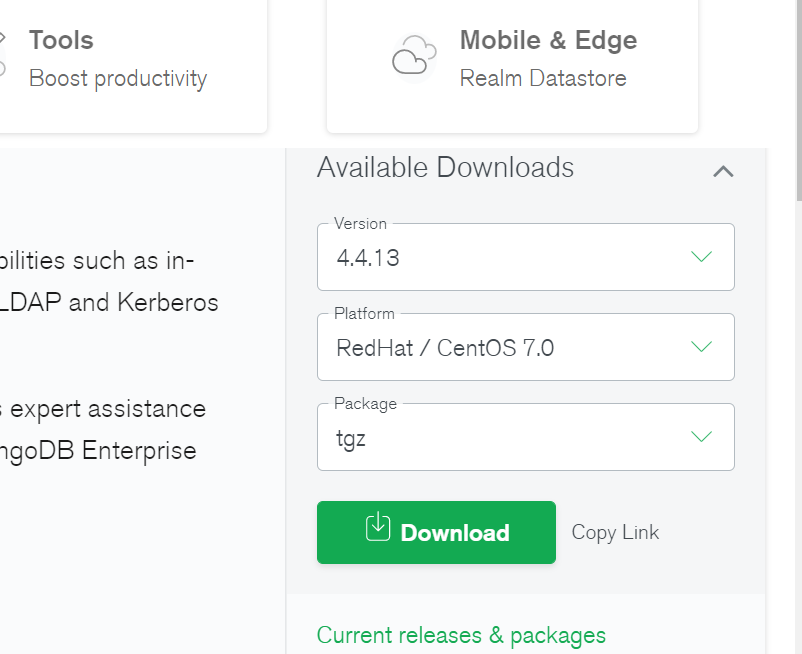Click inside the Version input field
The height and width of the screenshot is (654, 802).
click(x=450, y=256)
